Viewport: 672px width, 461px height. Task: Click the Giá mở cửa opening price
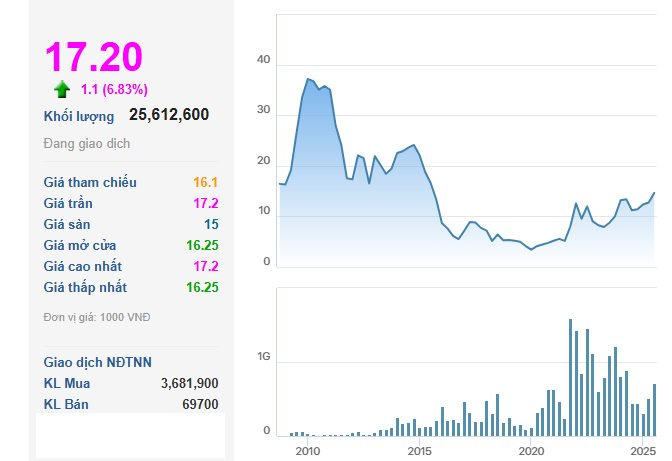[201, 245]
